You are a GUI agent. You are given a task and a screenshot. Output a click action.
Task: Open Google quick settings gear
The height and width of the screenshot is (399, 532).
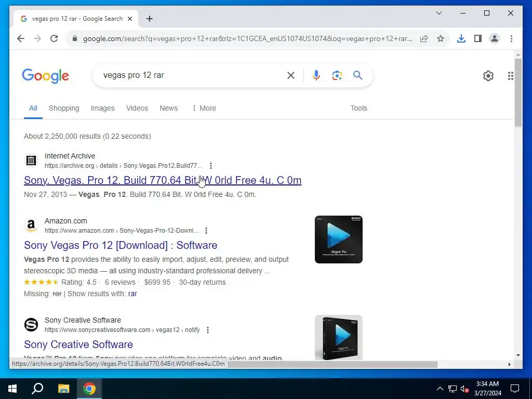[488, 76]
